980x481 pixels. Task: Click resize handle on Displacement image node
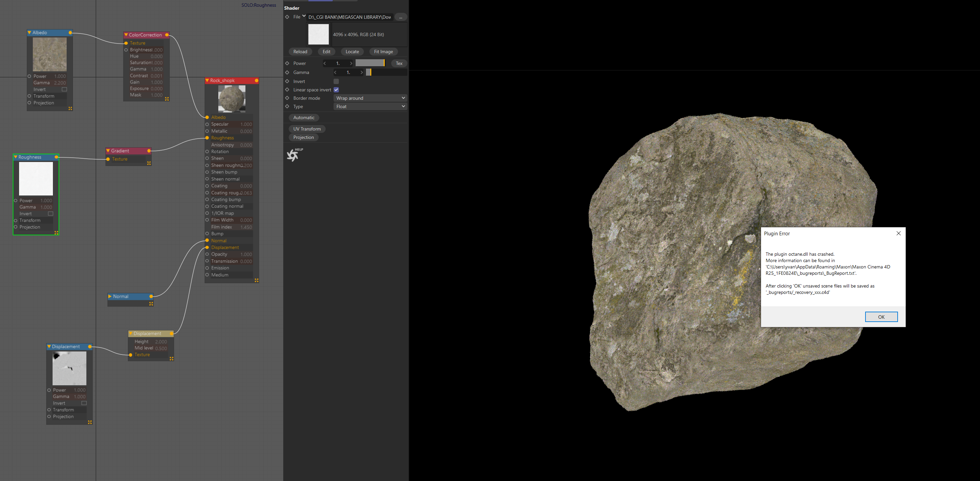point(90,422)
